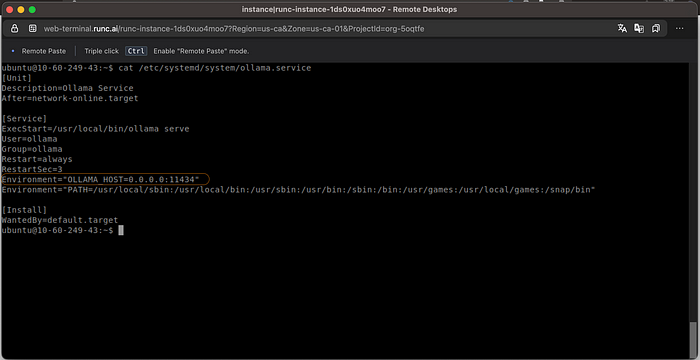
Task: Maximize the window with the green button
Action: (x=32, y=9)
